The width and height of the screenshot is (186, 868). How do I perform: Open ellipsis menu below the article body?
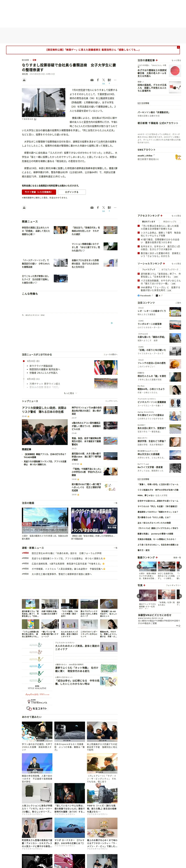pyautogui.click(x=115, y=208)
